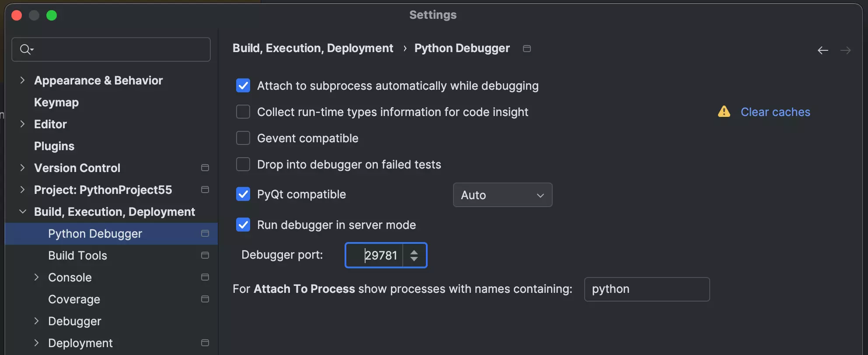Disable Attach to subprocess automatically checkbox
The width and height of the screenshot is (868, 355).
(x=243, y=86)
